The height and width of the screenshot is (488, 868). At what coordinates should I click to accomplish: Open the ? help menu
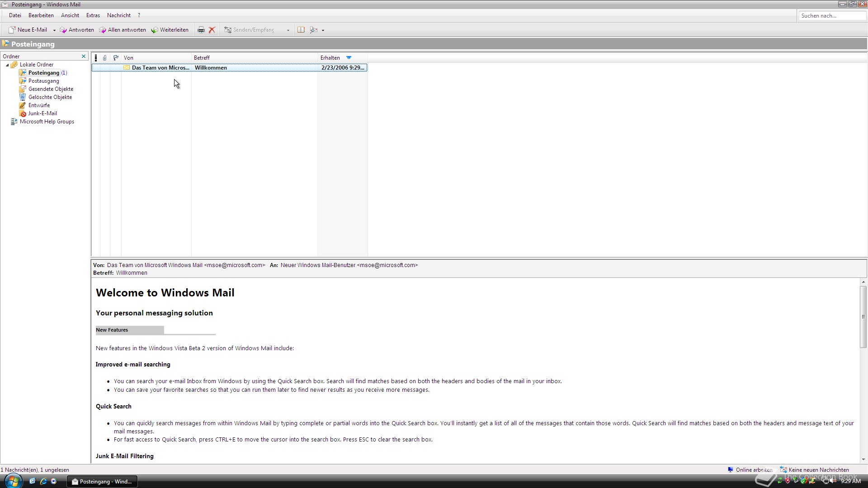[139, 15]
